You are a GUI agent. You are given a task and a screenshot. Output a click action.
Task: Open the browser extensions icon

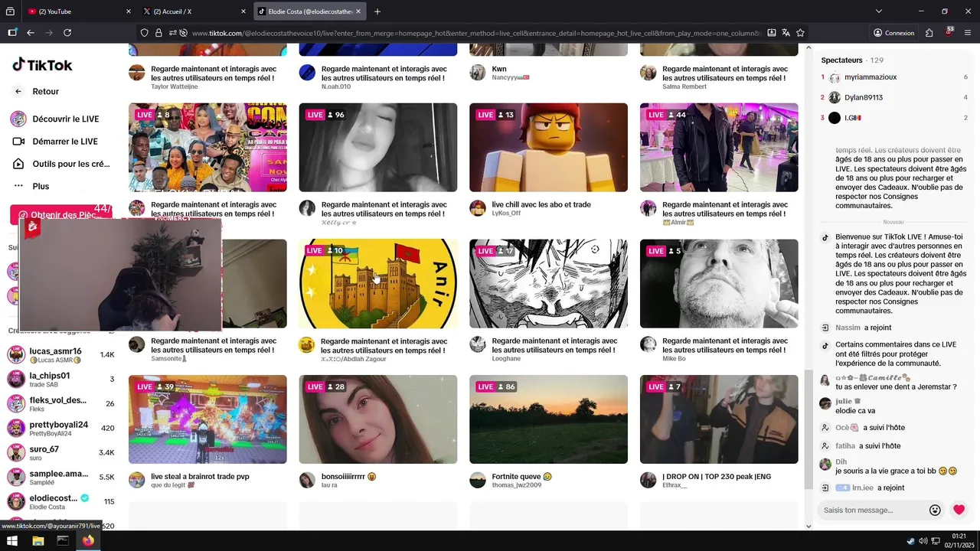point(929,33)
